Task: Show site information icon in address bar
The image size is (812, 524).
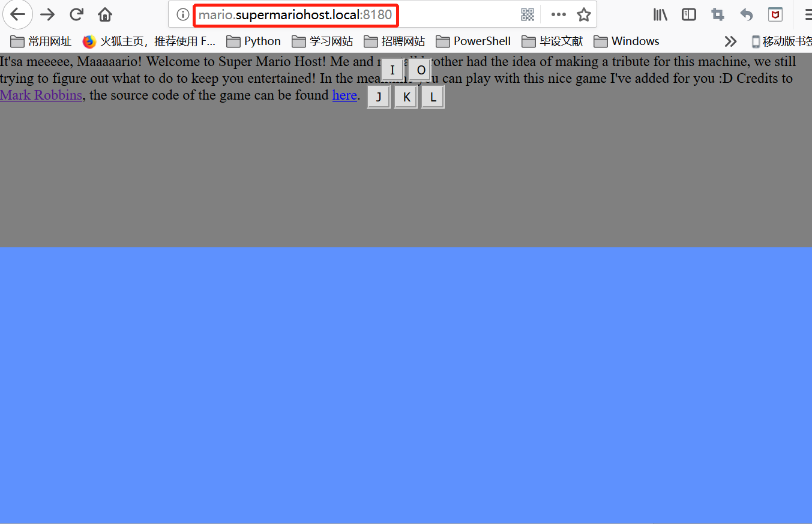Action: pyautogui.click(x=183, y=14)
